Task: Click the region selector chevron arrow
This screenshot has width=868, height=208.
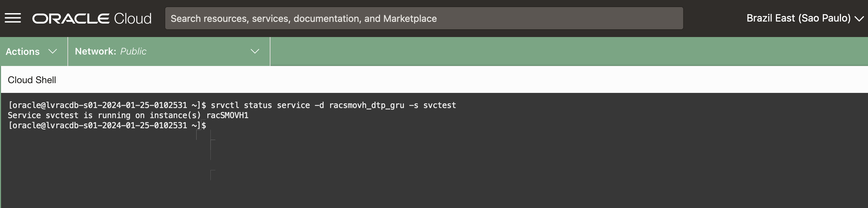Action: tap(859, 19)
